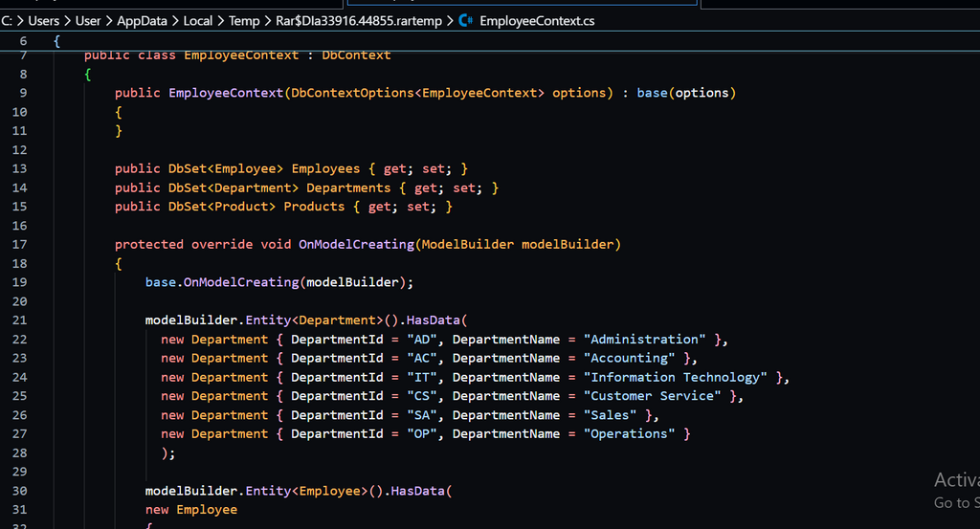Place cursor on OnModelCreating method declaration name

[356, 244]
